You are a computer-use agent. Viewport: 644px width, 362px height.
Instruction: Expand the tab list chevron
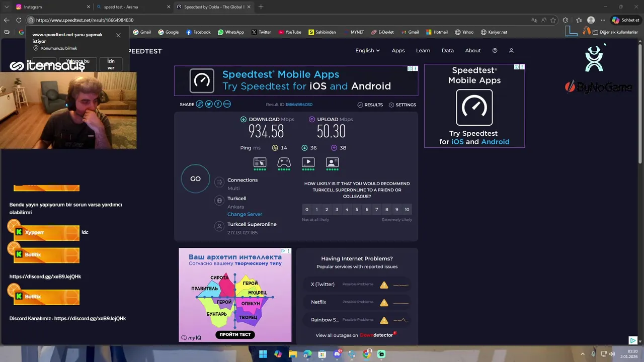tap(7, 7)
